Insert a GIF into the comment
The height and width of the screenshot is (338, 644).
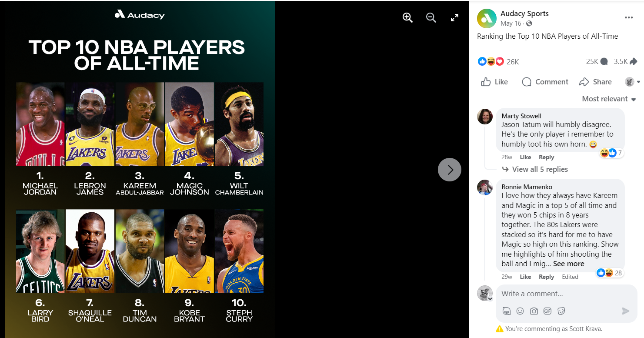click(x=547, y=311)
